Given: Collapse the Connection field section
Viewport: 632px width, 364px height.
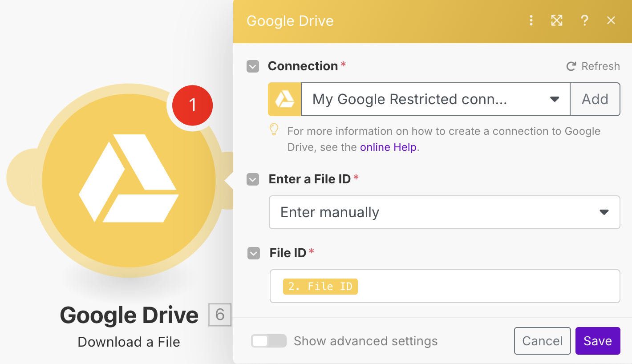Looking at the screenshot, I should click(253, 67).
